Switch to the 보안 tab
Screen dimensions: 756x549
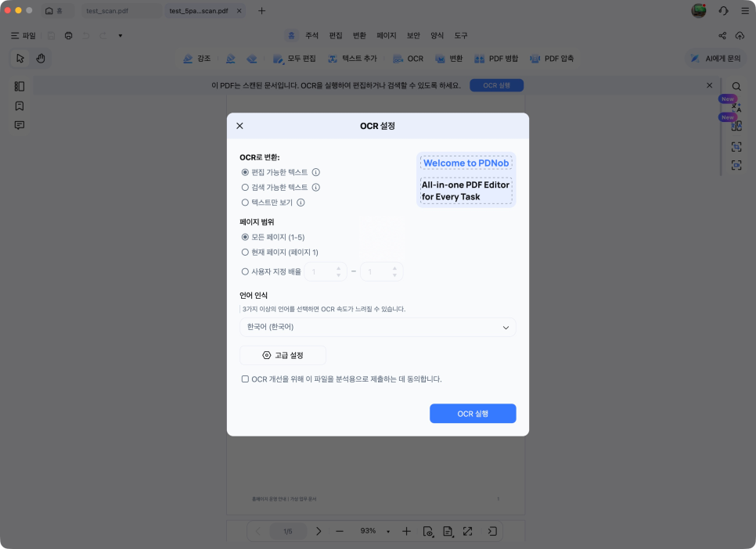tap(413, 36)
